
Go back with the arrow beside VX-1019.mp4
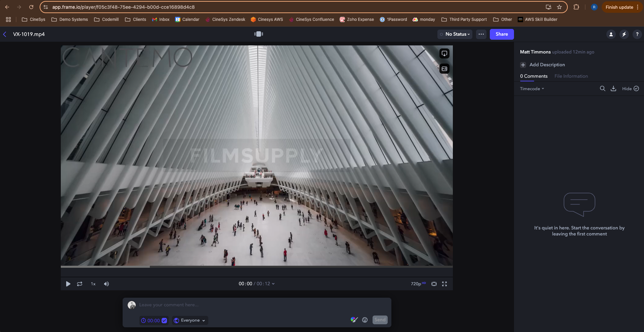point(5,34)
